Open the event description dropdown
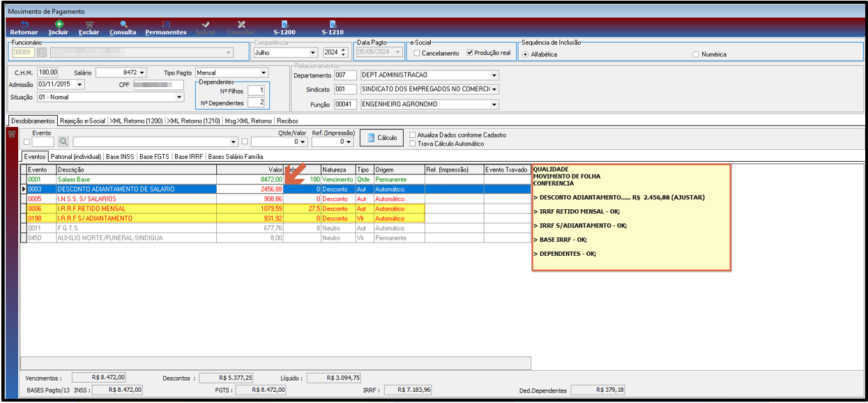868x403 pixels. pos(234,142)
